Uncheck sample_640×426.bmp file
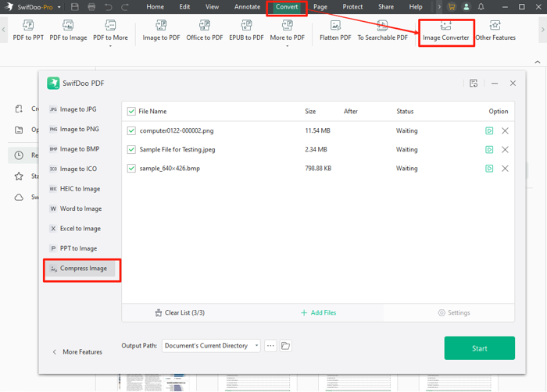The height and width of the screenshot is (392, 547). click(x=131, y=169)
